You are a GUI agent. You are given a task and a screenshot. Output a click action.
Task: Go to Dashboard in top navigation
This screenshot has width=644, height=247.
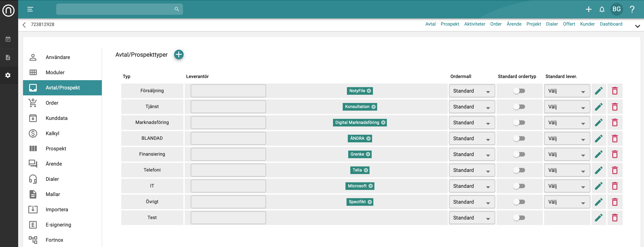click(x=611, y=24)
